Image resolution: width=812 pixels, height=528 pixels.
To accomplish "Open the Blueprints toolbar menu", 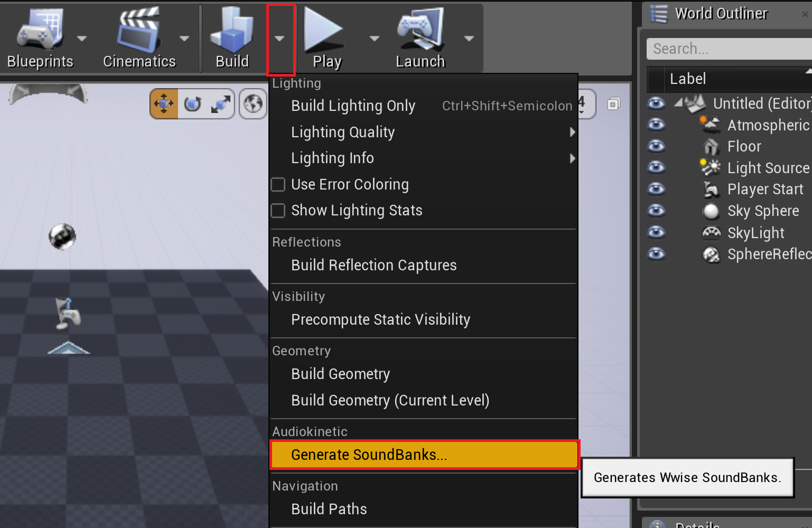I will point(40,37).
